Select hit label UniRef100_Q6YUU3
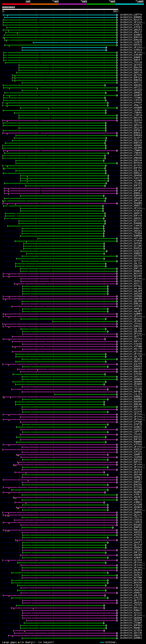Image resolution: width=146 pixels, height=644 pixels. (131, 65)
